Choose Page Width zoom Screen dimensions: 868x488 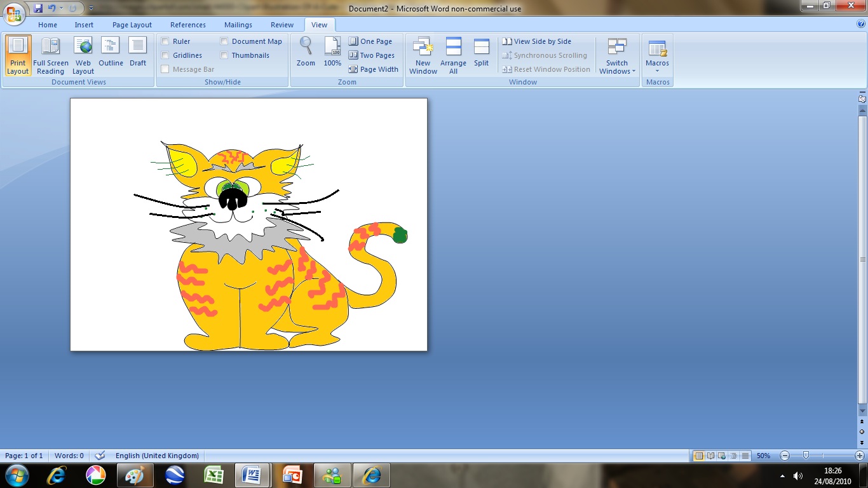pos(374,69)
